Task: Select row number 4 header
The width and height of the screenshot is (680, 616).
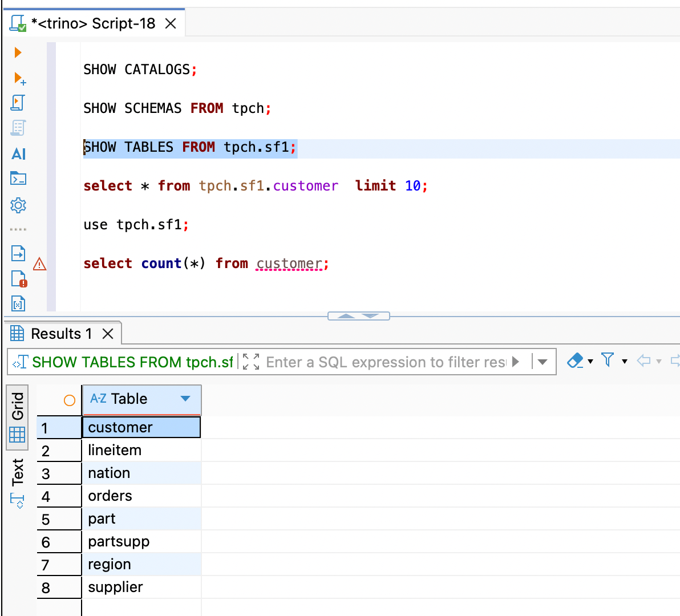Action: click(59, 496)
